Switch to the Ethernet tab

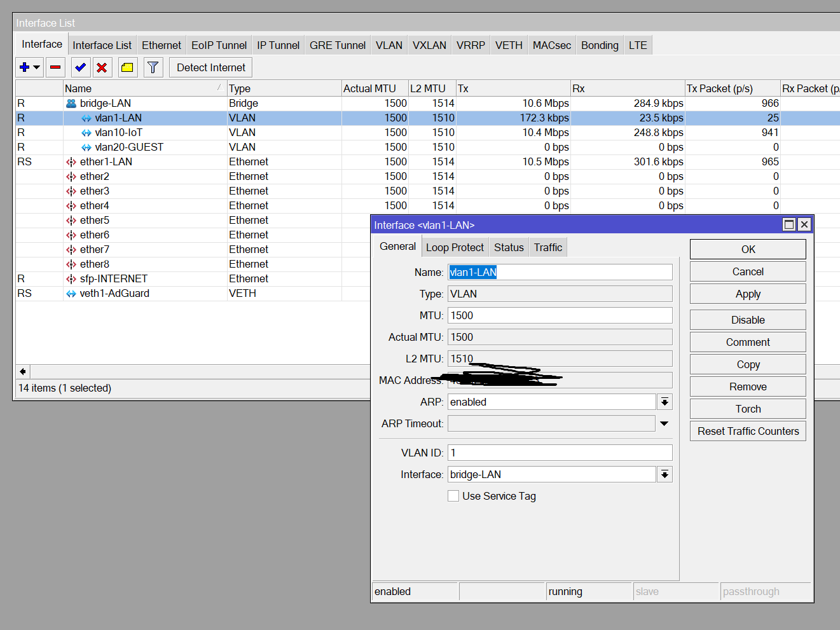(162, 45)
